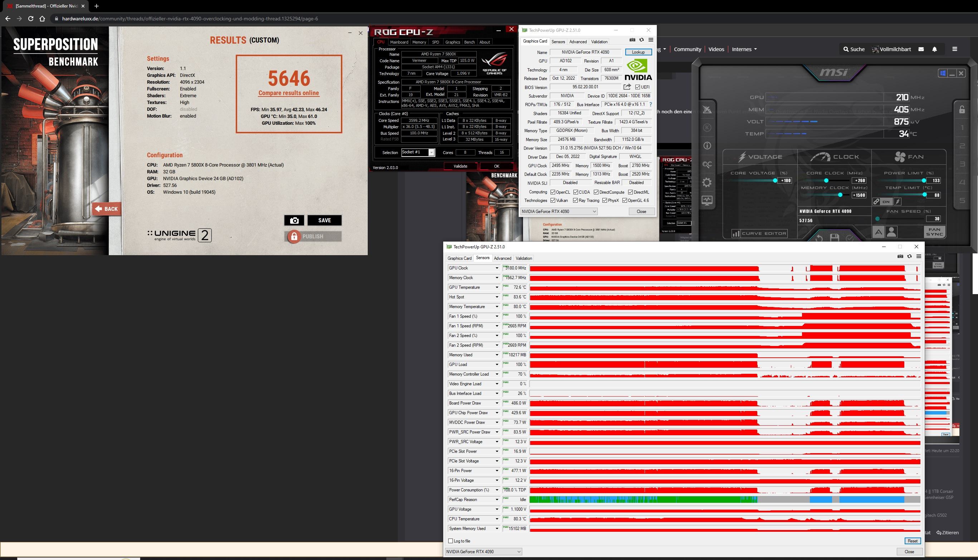Open the forum notifications bell icon
The height and width of the screenshot is (560, 978).
coord(934,49)
